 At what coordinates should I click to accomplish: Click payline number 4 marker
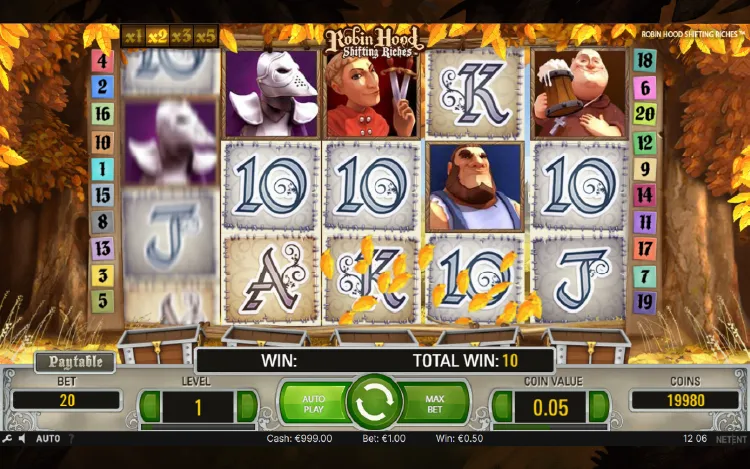point(102,61)
